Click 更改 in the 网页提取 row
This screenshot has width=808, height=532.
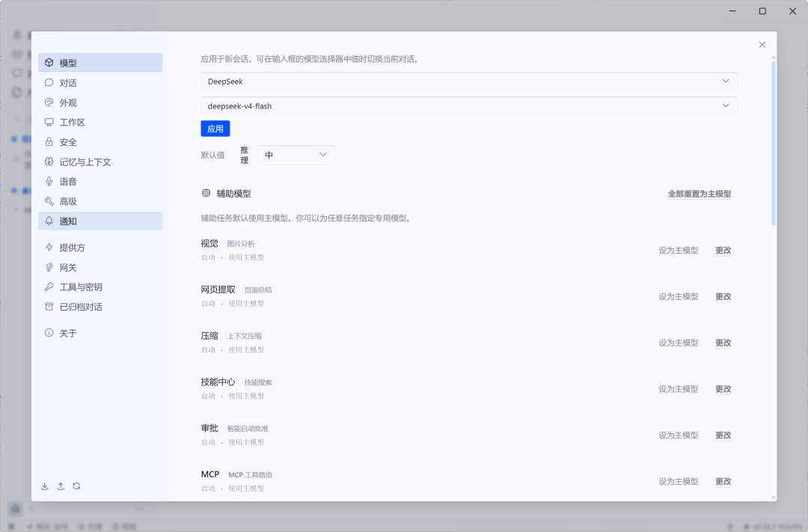[723, 296]
